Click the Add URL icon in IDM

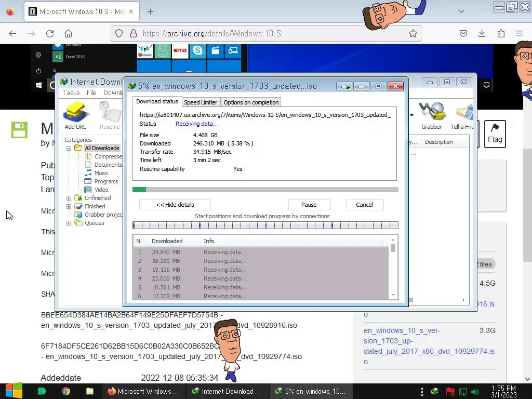point(75,115)
